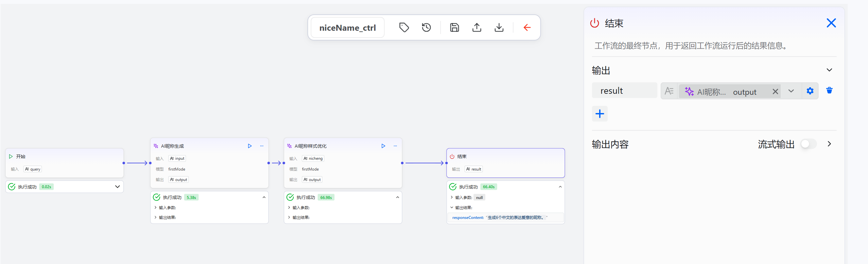Select the 结束 node on canvas
Image resolution: width=868 pixels, height=264 pixels.
coord(505,163)
